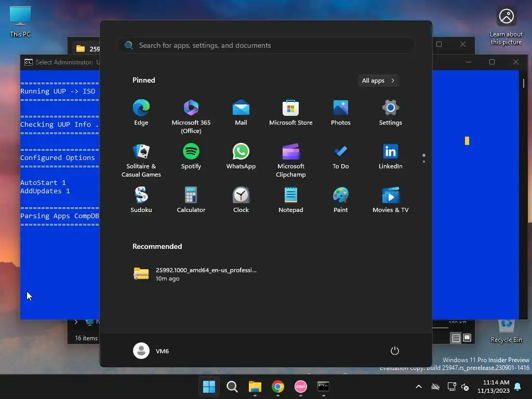Screen dimensions: 532x399
Task: Click Command Prompt window scrollbar
Action: click(x=524, y=84)
